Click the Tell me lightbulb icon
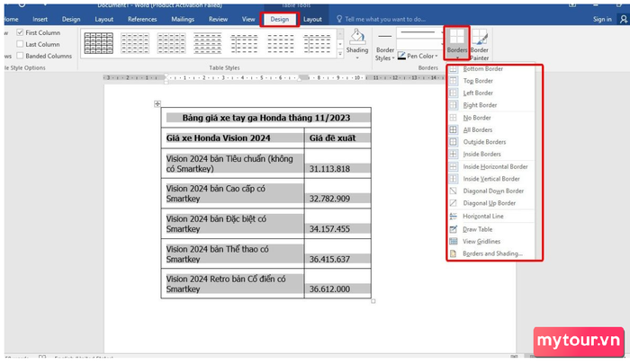Image resolution: width=630 pixels, height=364 pixels. [339, 19]
